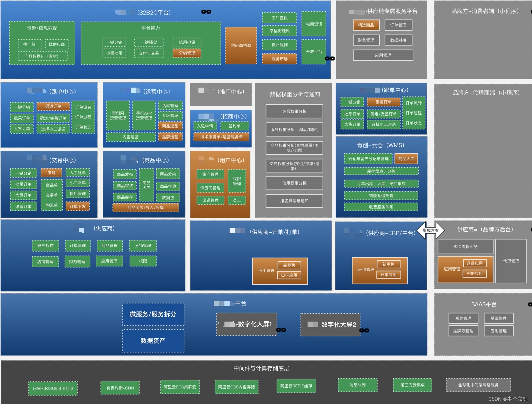The image size is (532, 404).
Task: Click 商品大库 orange box in 青创-云仓
Action: pos(406,159)
